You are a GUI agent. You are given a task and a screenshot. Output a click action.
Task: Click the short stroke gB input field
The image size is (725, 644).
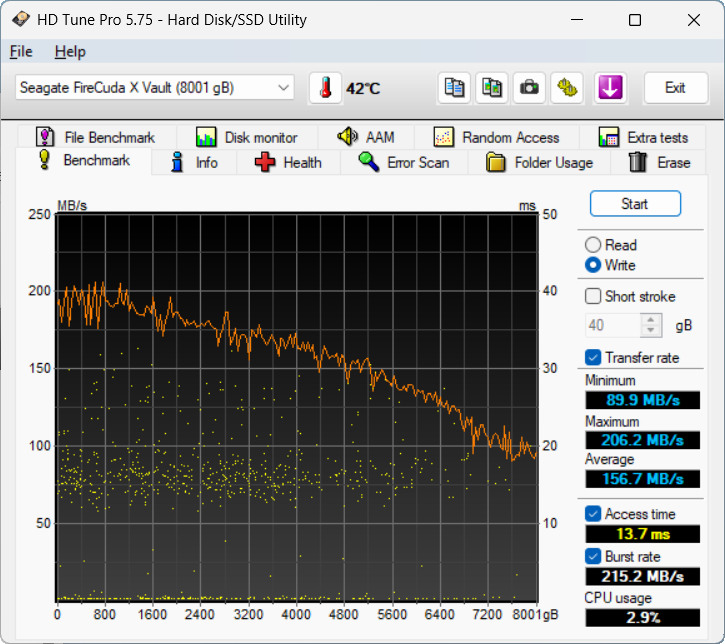point(613,325)
